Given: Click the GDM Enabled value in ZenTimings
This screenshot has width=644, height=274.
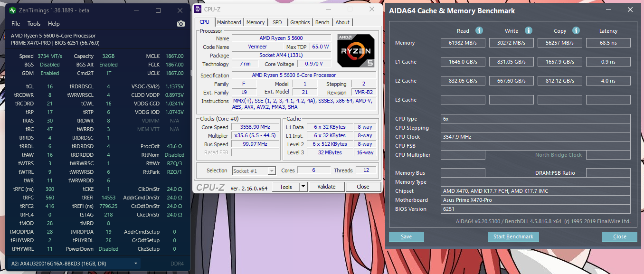Looking at the screenshot, I should (x=50, y=73).
